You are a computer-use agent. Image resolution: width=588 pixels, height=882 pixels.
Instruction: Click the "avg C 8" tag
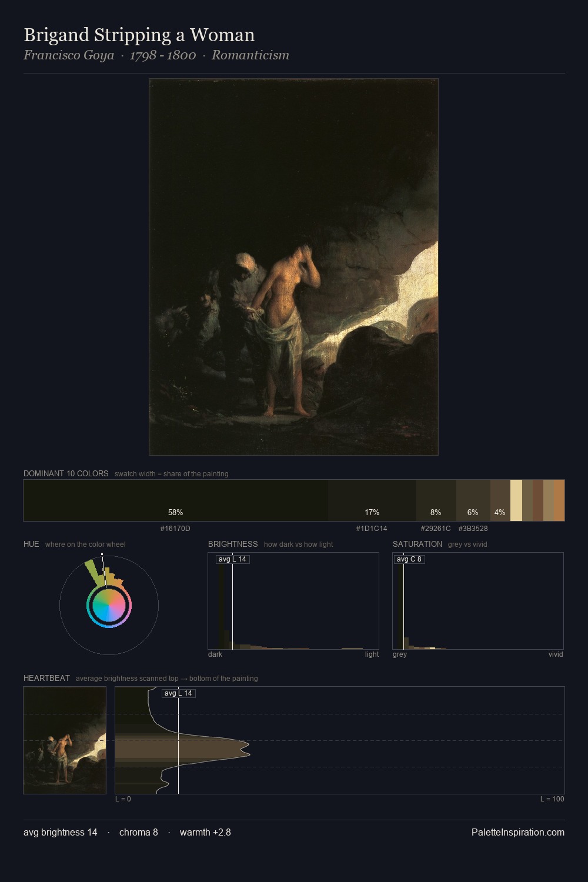tap(409, 559)
